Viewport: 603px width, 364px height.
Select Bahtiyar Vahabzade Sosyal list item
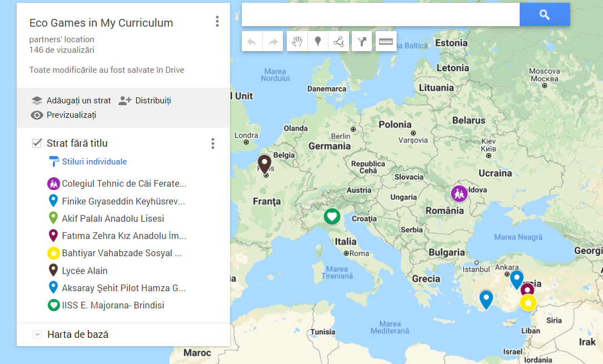click(122, 253)
